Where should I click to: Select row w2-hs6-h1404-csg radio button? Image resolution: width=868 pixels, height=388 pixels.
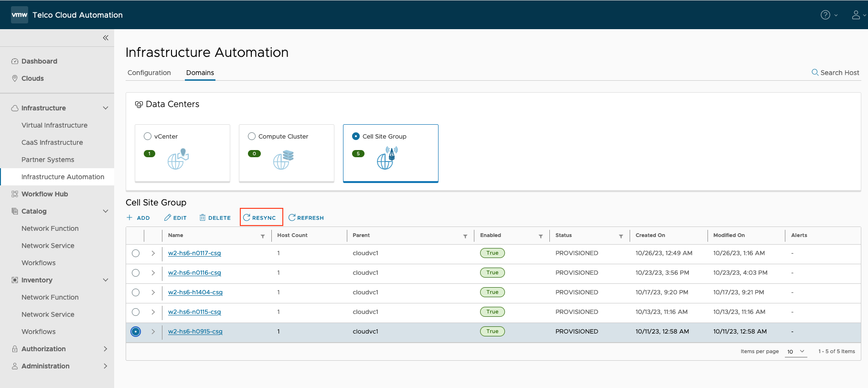coord(136,292)
